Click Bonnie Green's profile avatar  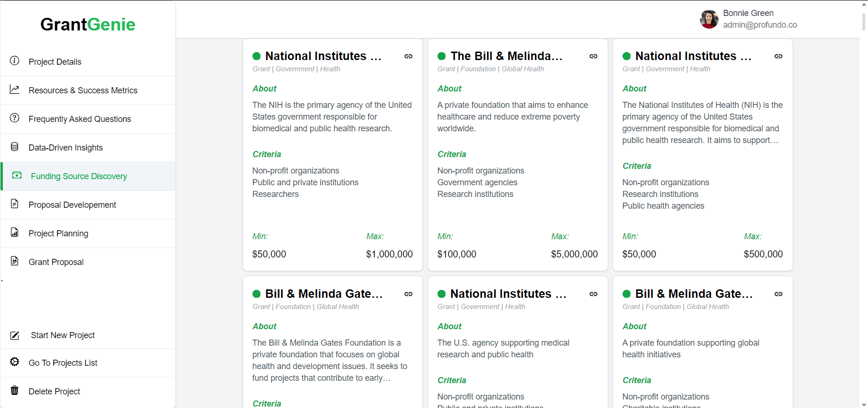click(709, 19)
